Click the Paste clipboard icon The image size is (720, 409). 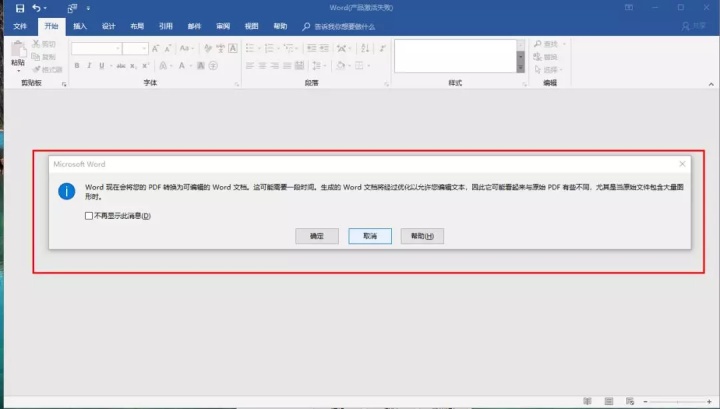tap(18, 50)
